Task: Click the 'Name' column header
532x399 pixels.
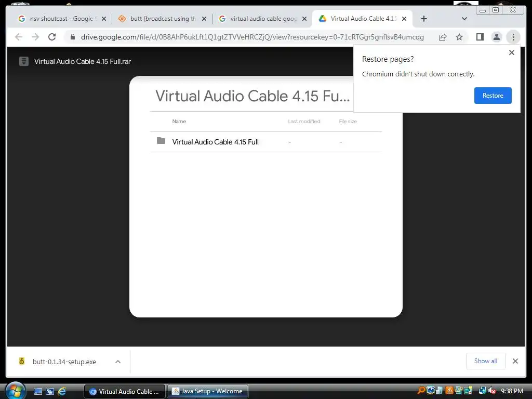Action: click(179, 121)
